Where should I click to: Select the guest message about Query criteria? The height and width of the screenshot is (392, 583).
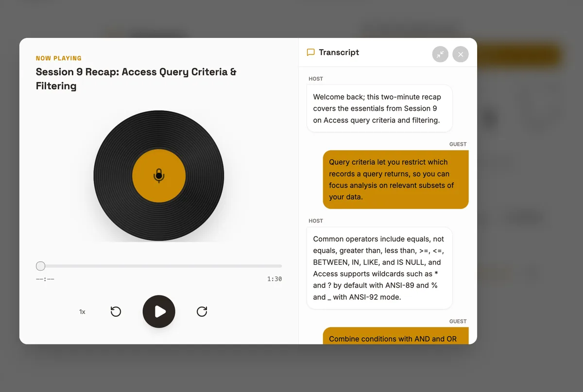point(395,180)
